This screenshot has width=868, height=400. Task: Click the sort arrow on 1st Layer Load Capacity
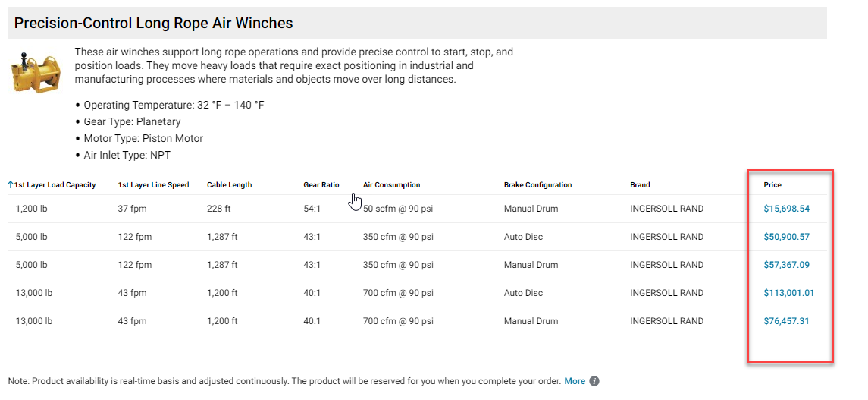pyautogui.click(x=11, y=184)
